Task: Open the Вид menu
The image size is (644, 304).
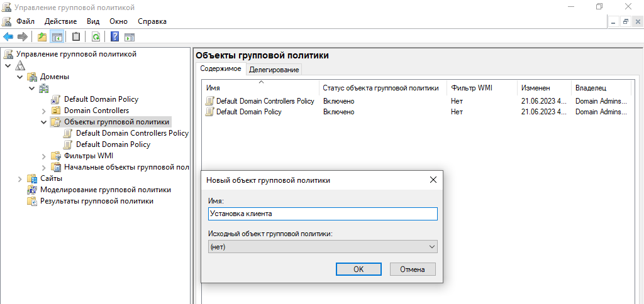Action: (x=93, y=21)
